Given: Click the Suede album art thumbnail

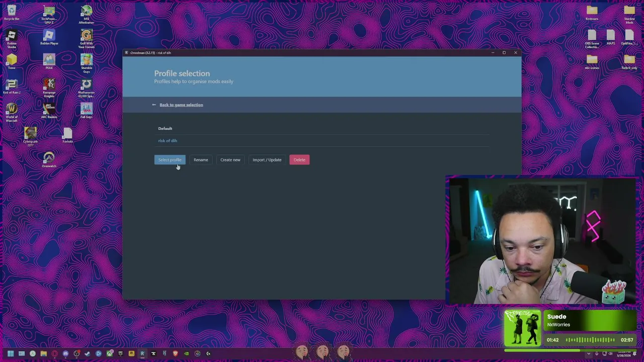Looking at the screenshot, I should click(x=522, y=328).
